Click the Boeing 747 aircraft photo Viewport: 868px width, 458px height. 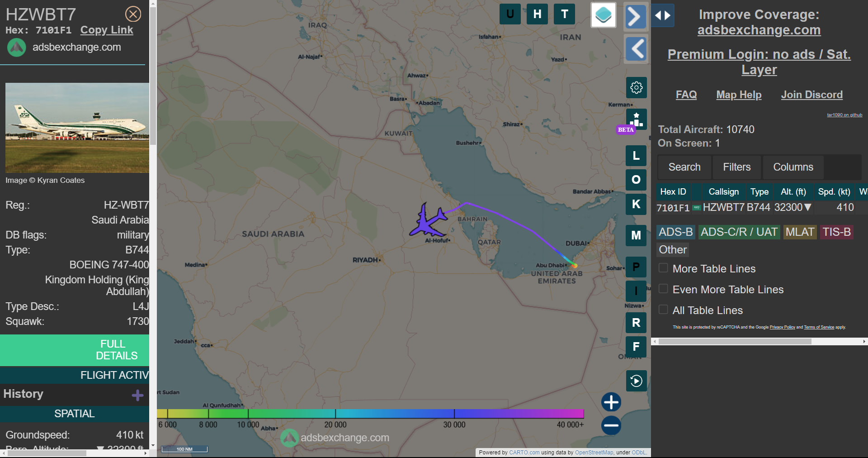coord(77,128)
